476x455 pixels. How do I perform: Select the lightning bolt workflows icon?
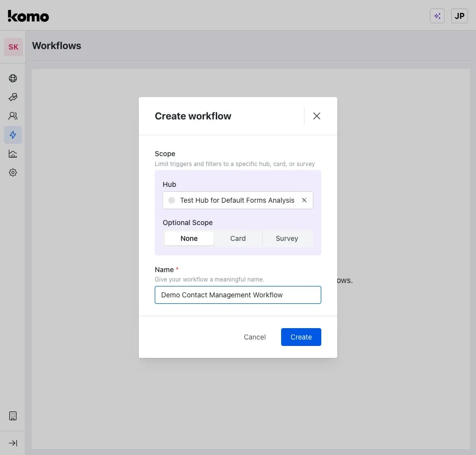(13, 135)
